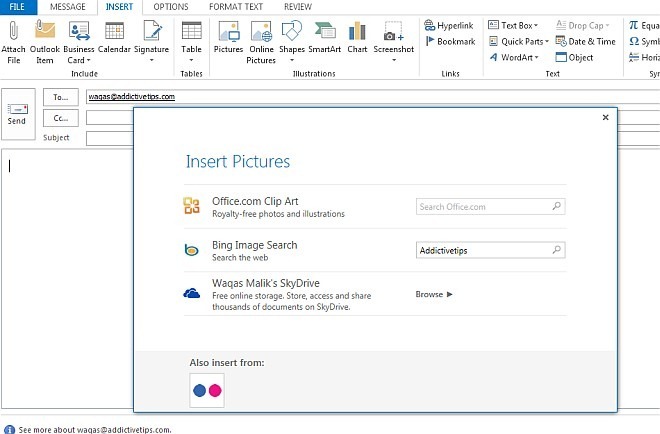Image resolution: width=660 pixels, height=434 pixels.
Task: Click the waqas@addictivetips.com recipient in To field
Action: pyautogui.click(x=132, y=96)
